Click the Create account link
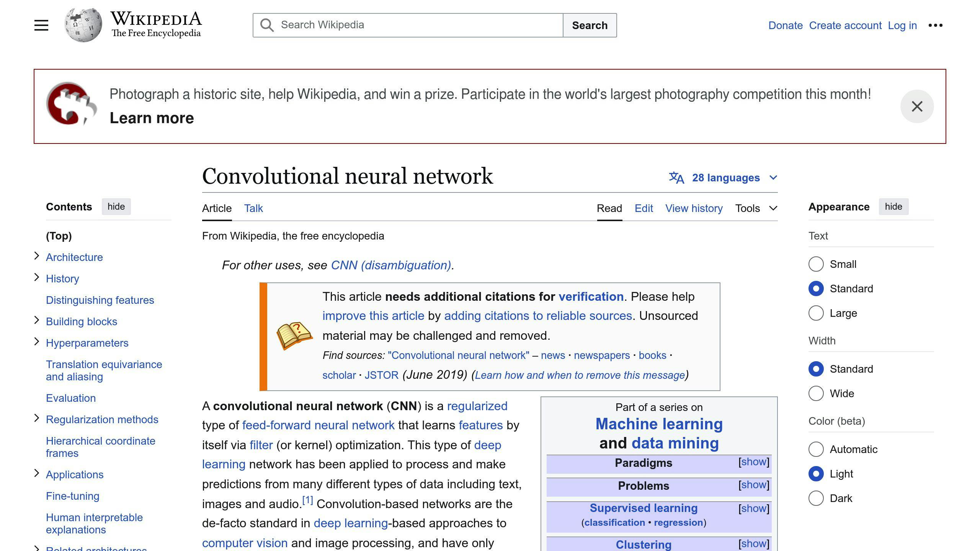 [x=845, y=25]
